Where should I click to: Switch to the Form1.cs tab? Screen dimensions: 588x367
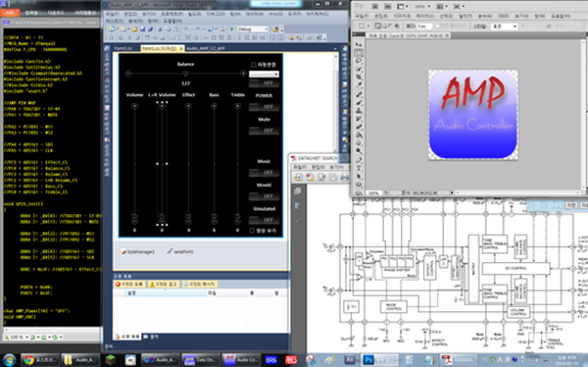point(123,48)
